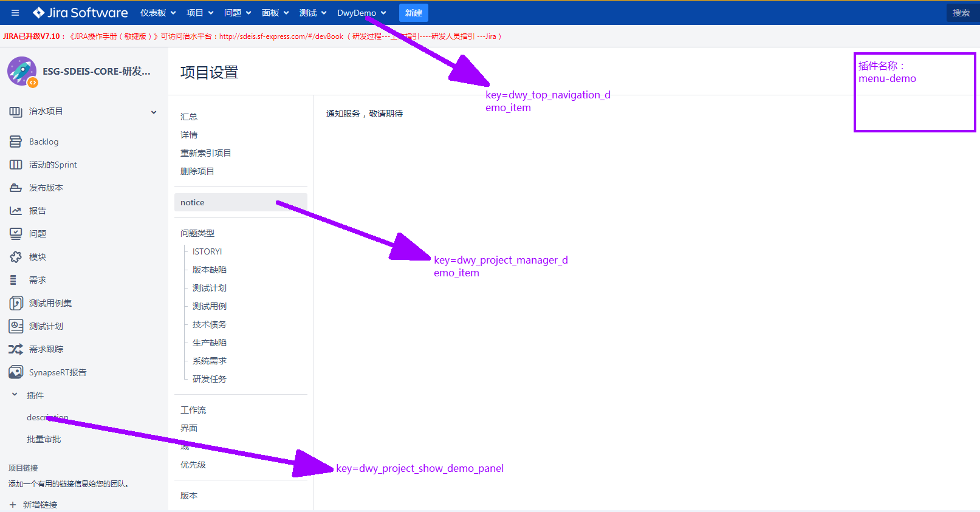This screenshot has height=512, width=980.
Task: Open 报告 in the sidebar
Action: point(38,211)
